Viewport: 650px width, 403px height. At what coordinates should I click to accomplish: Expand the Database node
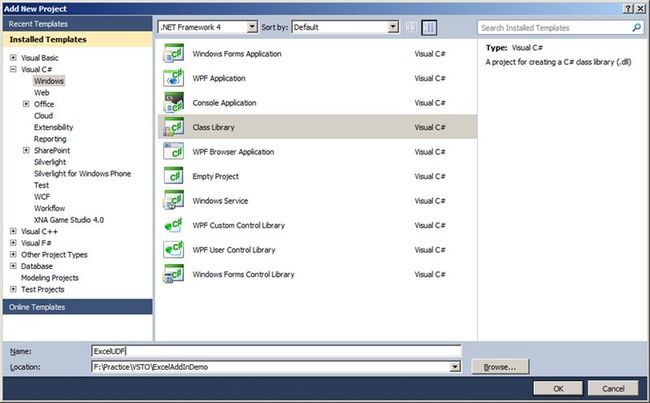coord(13,266)
